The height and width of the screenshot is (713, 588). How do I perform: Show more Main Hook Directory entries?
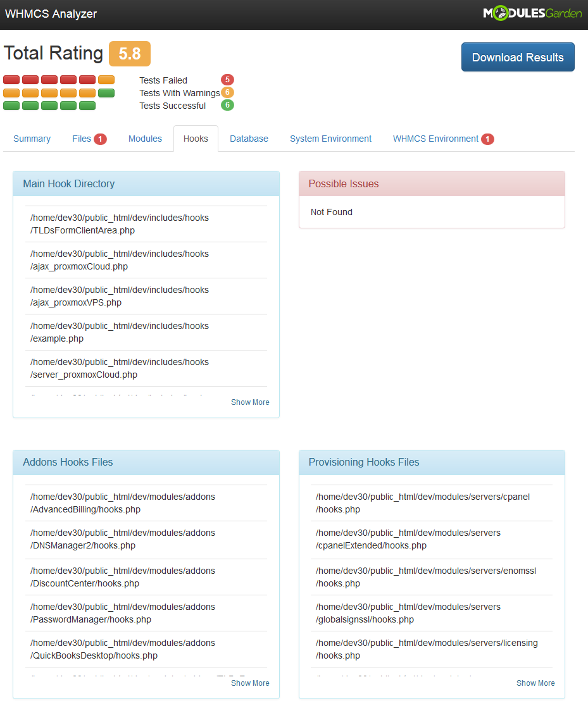pos(250,402)
